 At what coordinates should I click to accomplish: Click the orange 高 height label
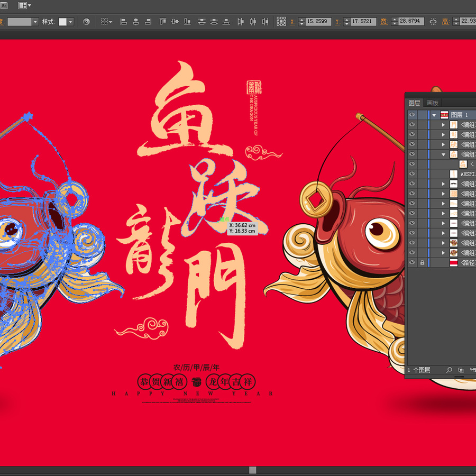click(445, 22)
